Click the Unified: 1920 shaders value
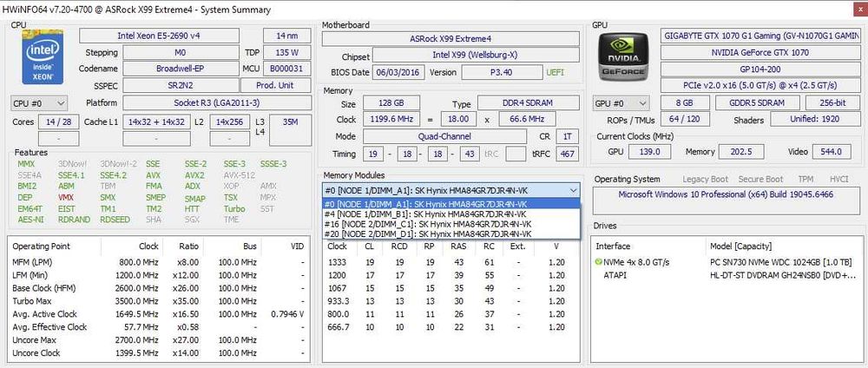Image resolution: width=868 pixels, height=368 pixels. click(815, 119)
